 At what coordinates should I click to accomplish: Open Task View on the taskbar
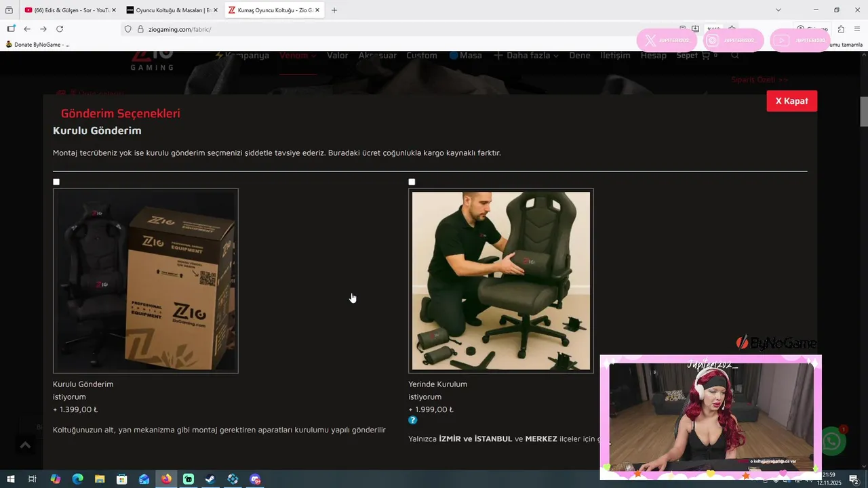(x=32, y=479)
